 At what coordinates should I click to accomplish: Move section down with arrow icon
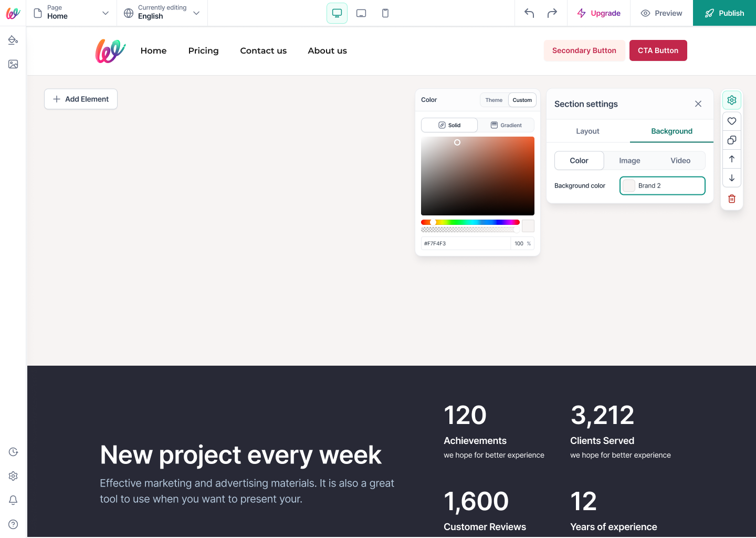click(732, 178)
